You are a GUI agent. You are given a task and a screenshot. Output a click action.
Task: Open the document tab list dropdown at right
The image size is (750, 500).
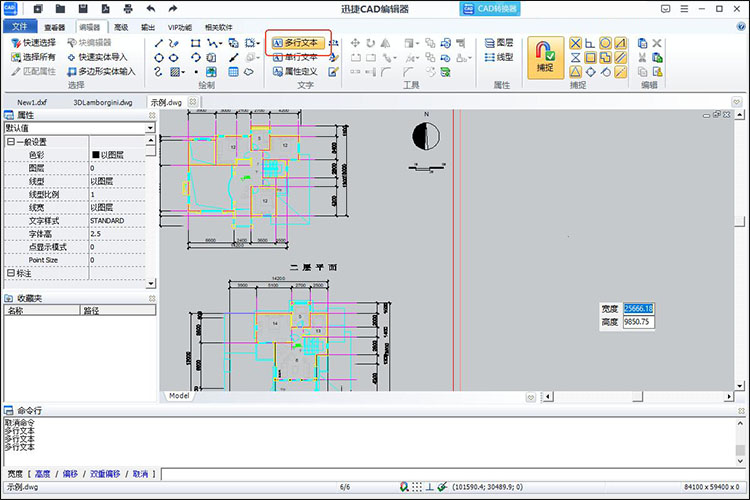tap(736, 102)
